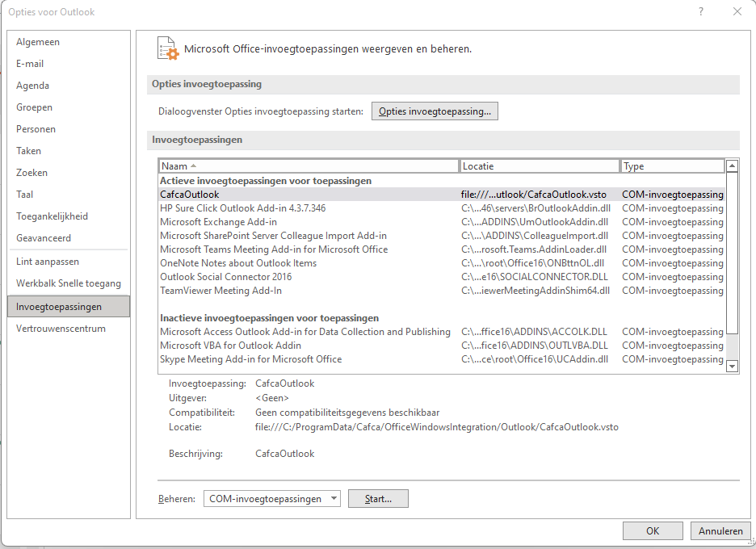Click the add-in list scroll up arrow
The height and width of the screenshot is (549, 756).
pyautogui.click(x=732, y=166)
